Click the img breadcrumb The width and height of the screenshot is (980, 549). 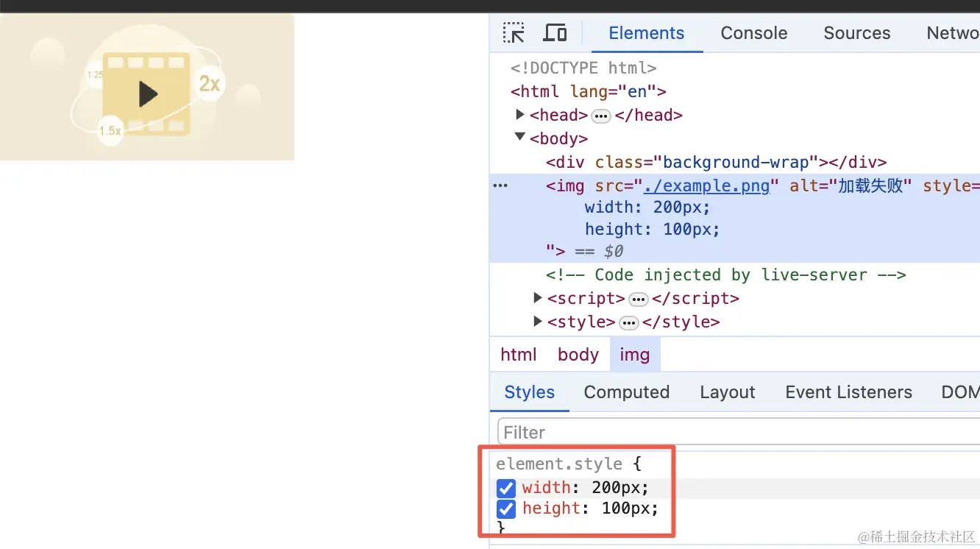[x=635, y=355]
